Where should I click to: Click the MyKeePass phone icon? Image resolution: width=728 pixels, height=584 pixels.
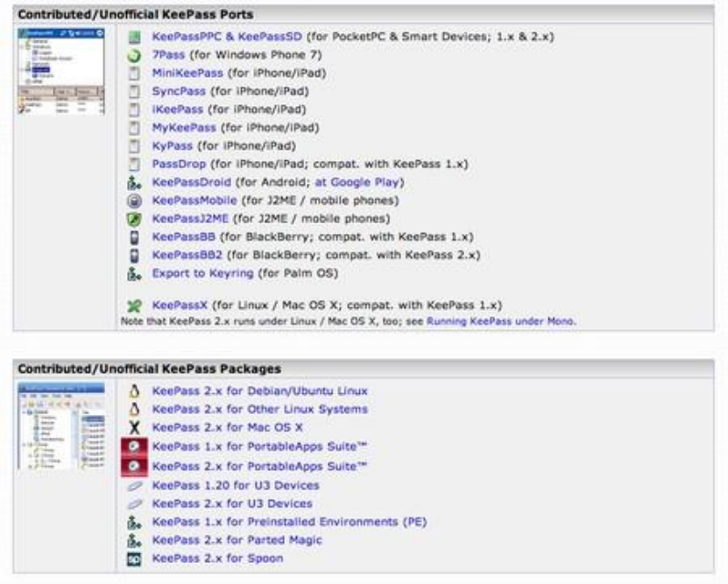[134, 128]
